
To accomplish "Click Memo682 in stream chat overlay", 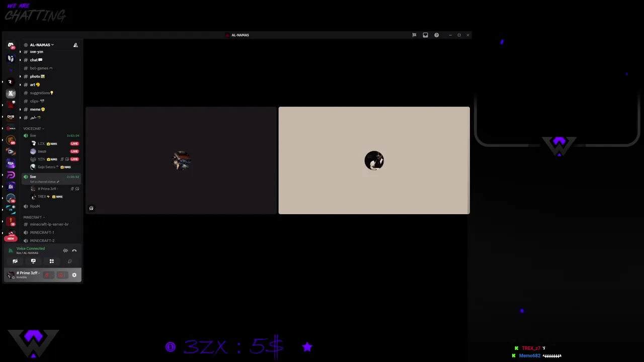I will click(530, 355).
